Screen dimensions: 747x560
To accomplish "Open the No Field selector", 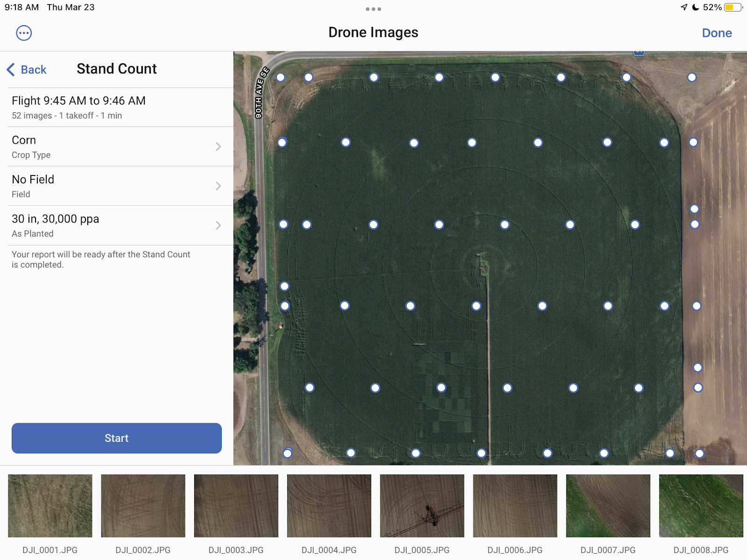I will (117, 186).
